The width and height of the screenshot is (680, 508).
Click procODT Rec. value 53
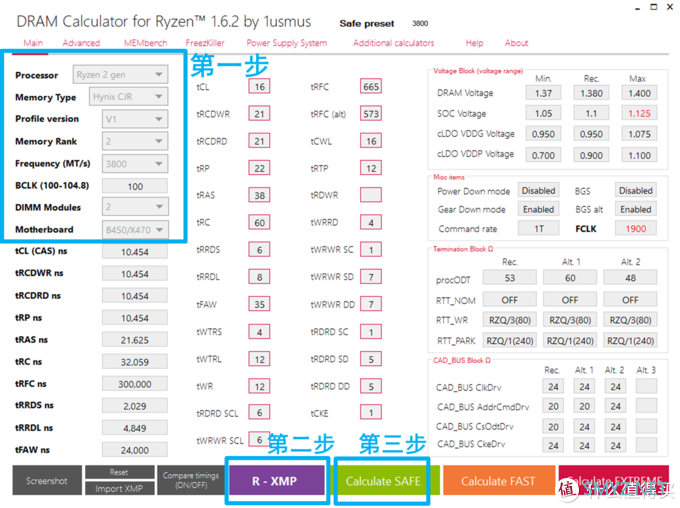(510, 278)
